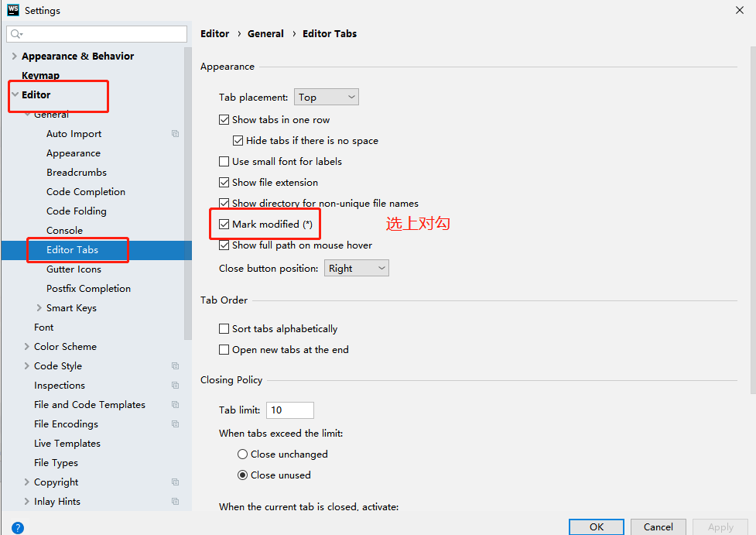Open the Breadcrumbs settings page
The width and height of the screenshot is (756, 535).
pyautogui.click(x=77, y=172)
